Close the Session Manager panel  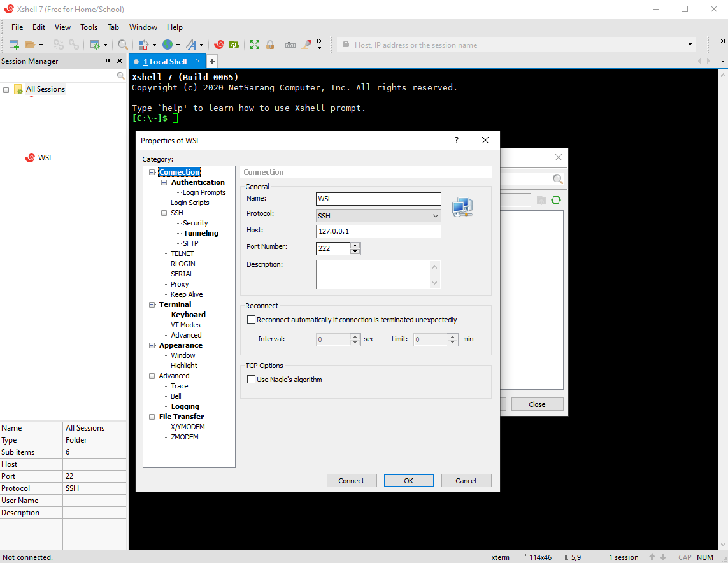click(120, 61)
